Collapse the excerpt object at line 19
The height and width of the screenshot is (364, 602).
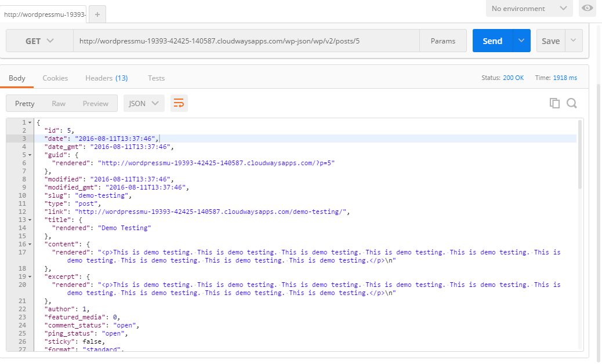tap(30, 276)
